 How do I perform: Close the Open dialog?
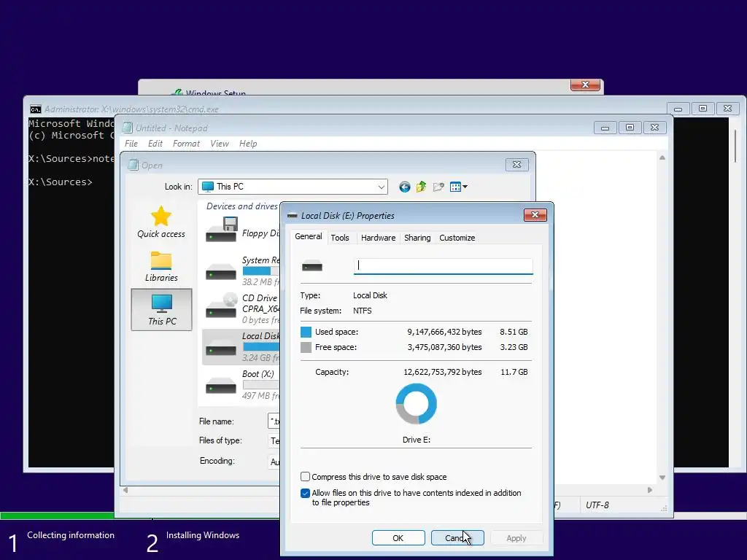point(517,165)
